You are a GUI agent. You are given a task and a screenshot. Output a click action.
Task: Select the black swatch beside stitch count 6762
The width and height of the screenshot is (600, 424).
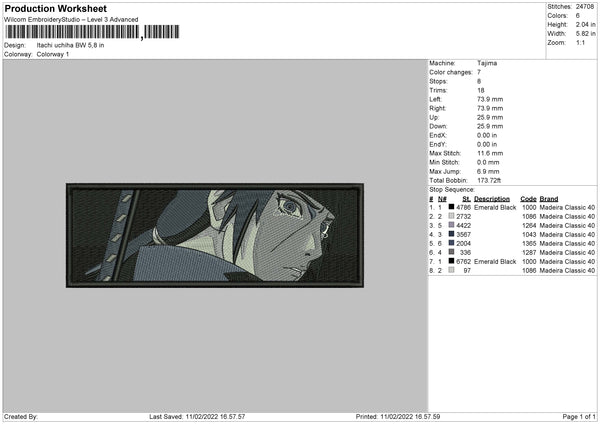(451, 261)
